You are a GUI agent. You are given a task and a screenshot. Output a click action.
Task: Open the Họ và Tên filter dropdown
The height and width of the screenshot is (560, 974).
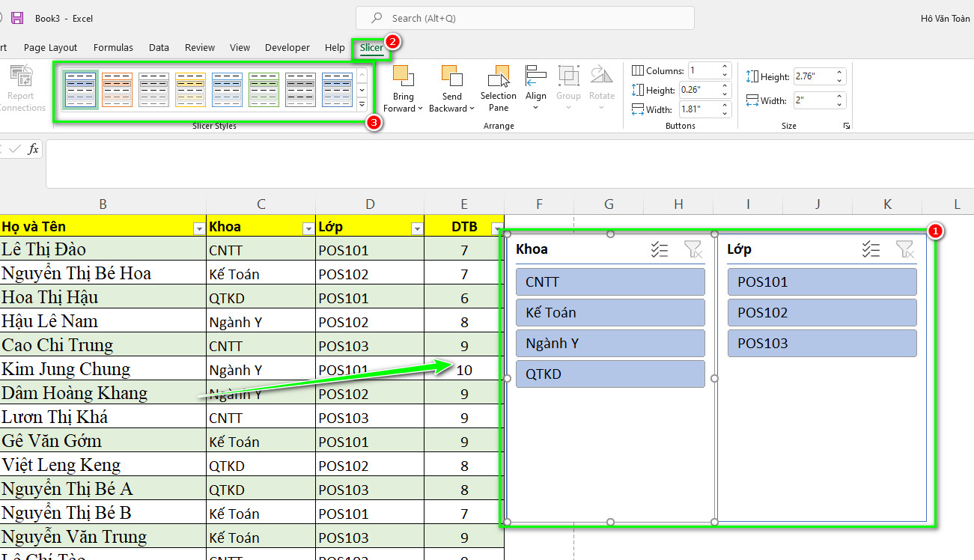[198, 228]
